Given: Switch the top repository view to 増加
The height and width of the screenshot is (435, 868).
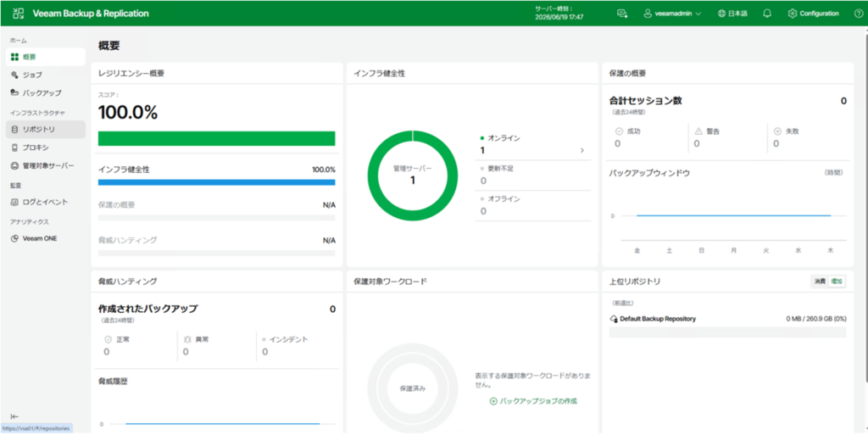Looking at the screenshot, I should point(836,282).
